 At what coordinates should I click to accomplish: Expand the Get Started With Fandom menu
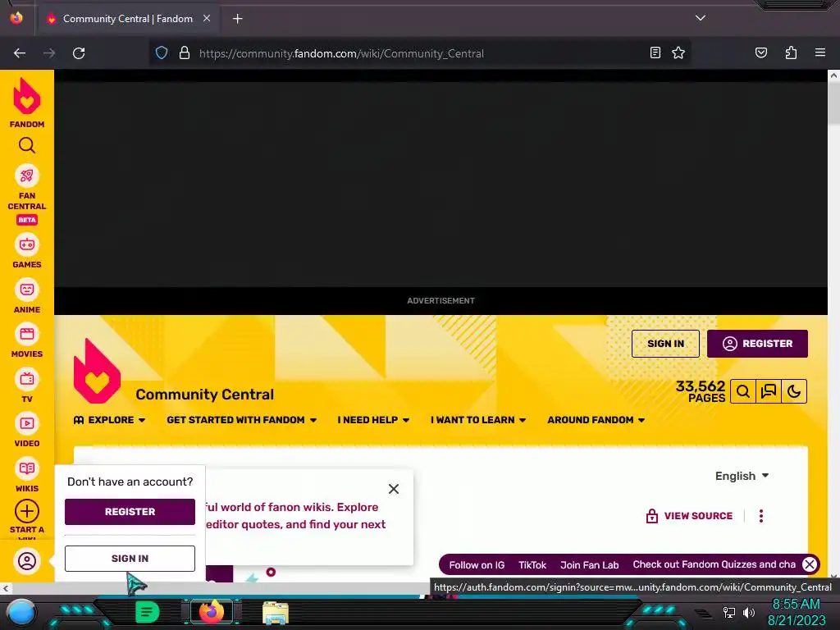(242, 420)
